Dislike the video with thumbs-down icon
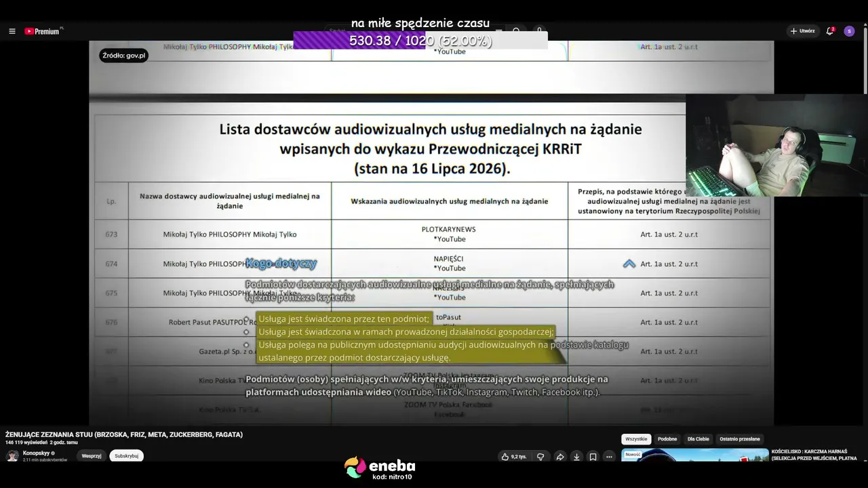The width and height of the screenshot is (868, 488). tap(540, 457)
